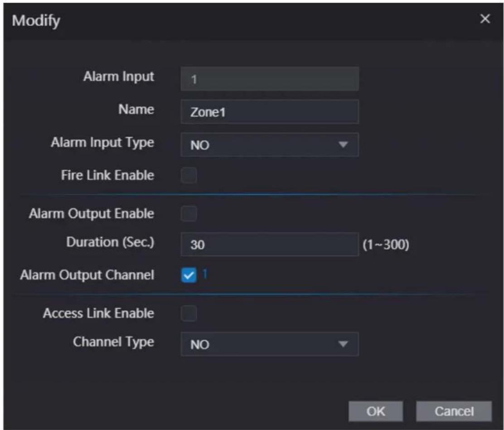Click the Duration (Sec.) label

coord(110,242)
